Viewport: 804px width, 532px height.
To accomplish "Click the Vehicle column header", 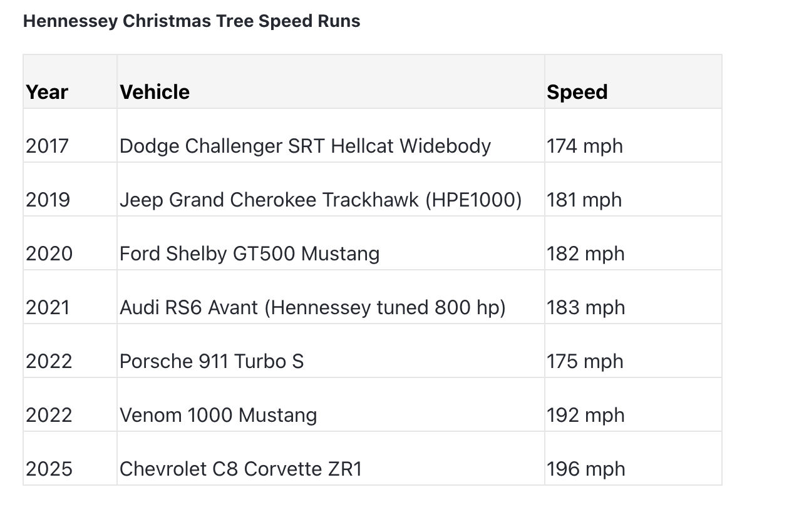I will [331, 82].
